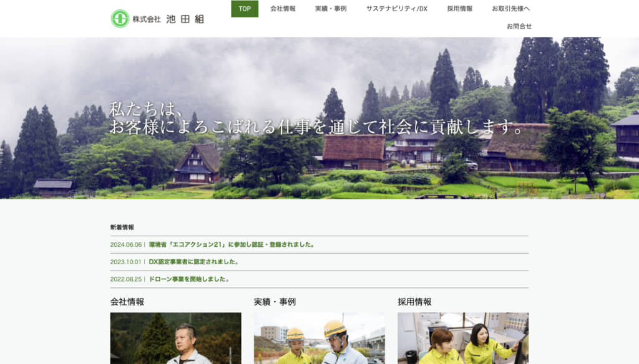
Task: Open the サステナビリティ/DX menu item
Action: (x=396, y=9)
